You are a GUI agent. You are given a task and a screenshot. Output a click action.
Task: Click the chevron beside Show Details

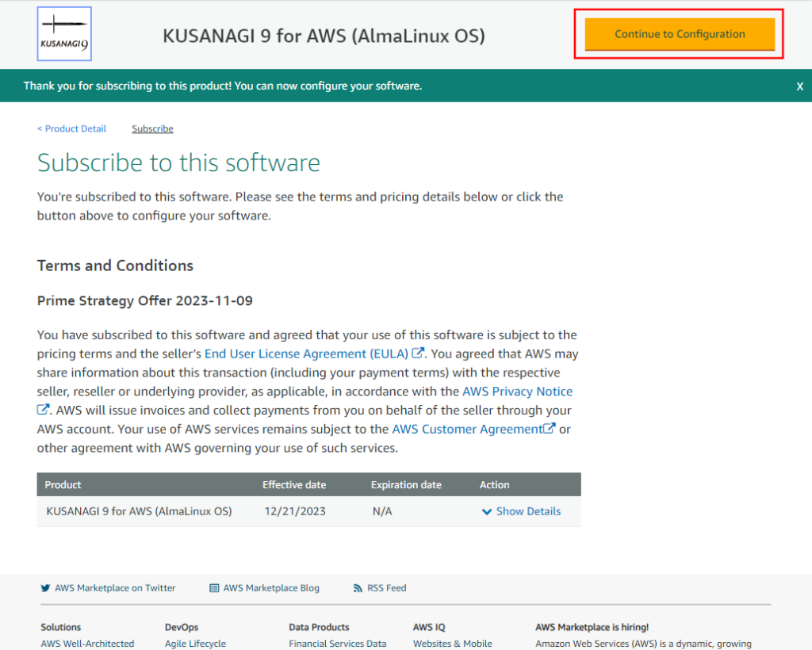pos(487,512)
